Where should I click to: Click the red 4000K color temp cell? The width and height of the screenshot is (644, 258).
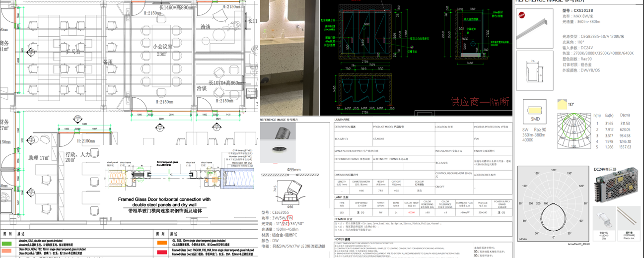tap(411, 212)
